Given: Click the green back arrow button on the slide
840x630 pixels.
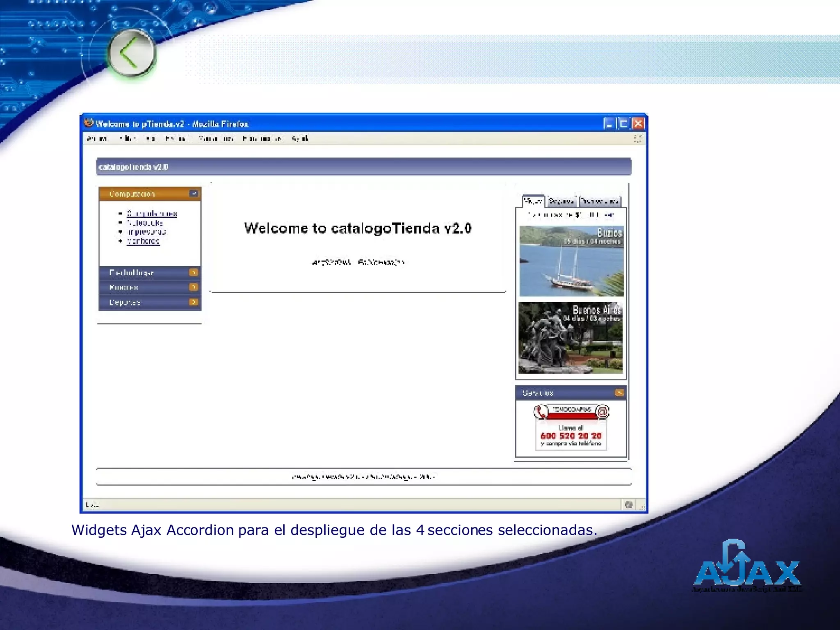Looking at the screenshot, I should (x=132, y=53).
